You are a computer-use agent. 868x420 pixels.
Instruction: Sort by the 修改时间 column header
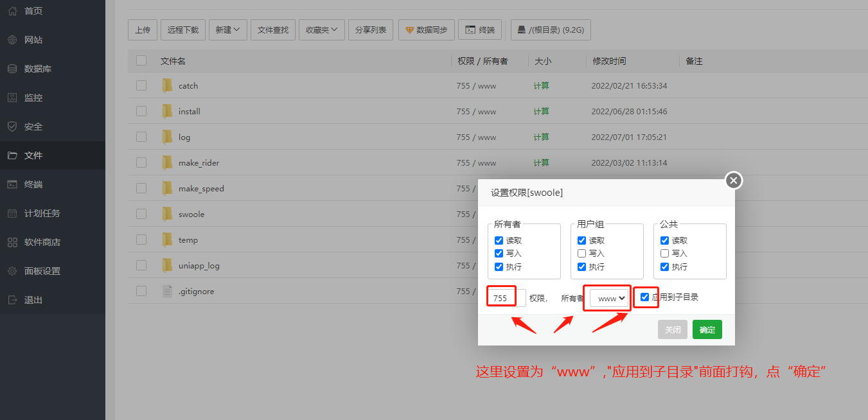point(609,61)
